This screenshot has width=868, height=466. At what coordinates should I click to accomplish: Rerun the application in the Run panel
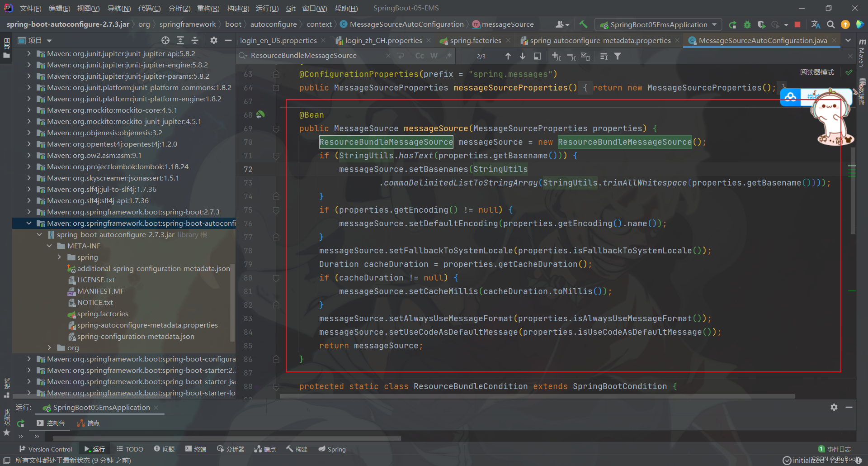20,423
